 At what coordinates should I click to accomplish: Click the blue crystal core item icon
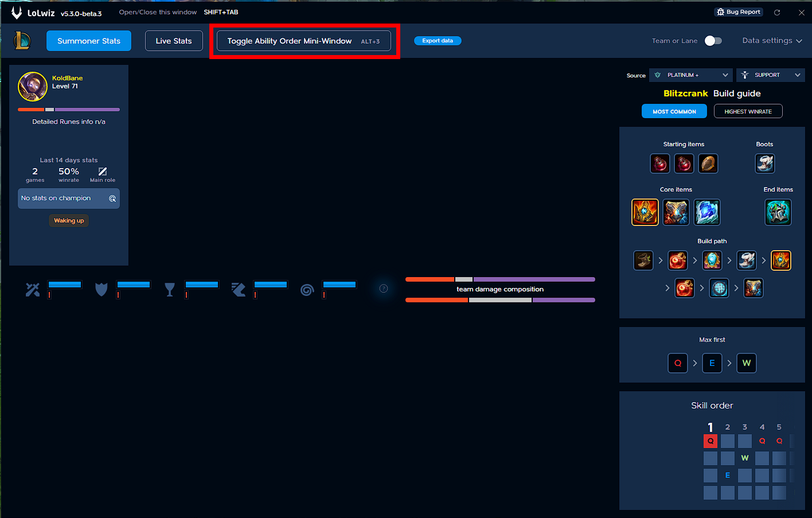click(707, 212)
